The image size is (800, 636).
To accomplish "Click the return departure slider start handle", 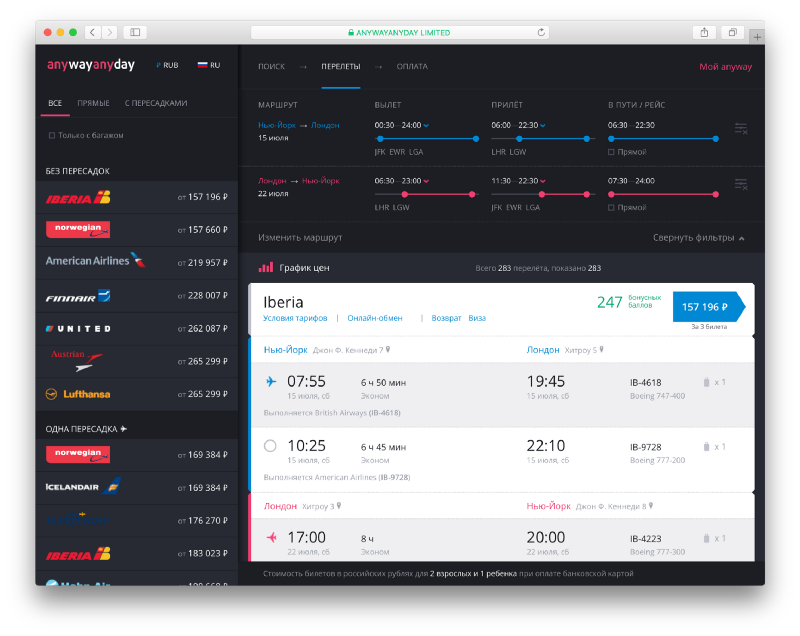I will [x=405, y=194].
